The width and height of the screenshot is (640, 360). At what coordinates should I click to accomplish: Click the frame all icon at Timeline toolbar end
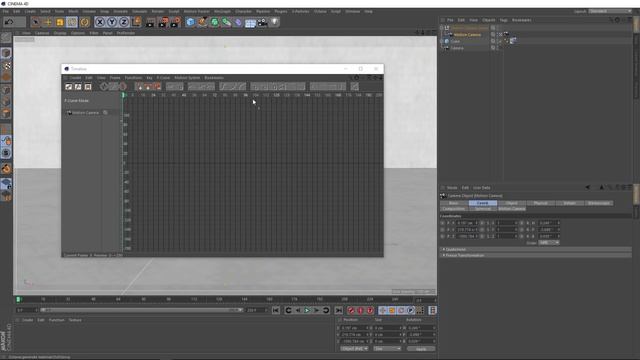pyautogui.click(x=355, y=87)
